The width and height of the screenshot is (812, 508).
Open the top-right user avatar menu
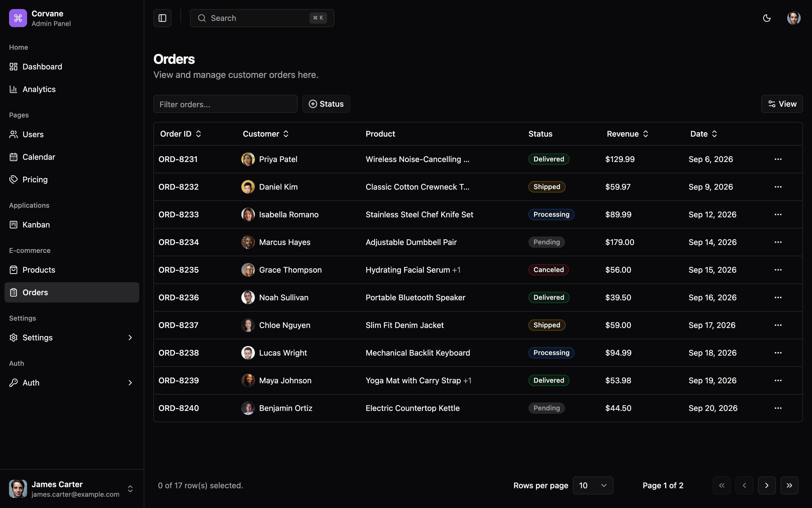coord(794,18)
